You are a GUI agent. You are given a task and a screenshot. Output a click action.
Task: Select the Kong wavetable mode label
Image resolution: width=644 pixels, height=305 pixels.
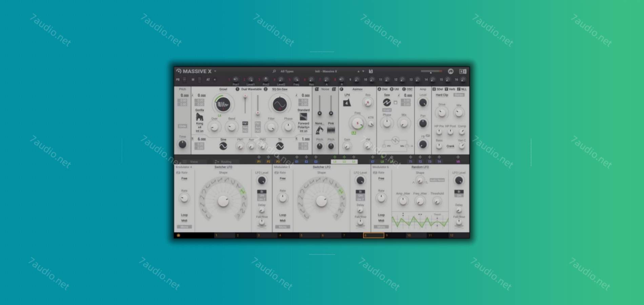click(200, 123)
